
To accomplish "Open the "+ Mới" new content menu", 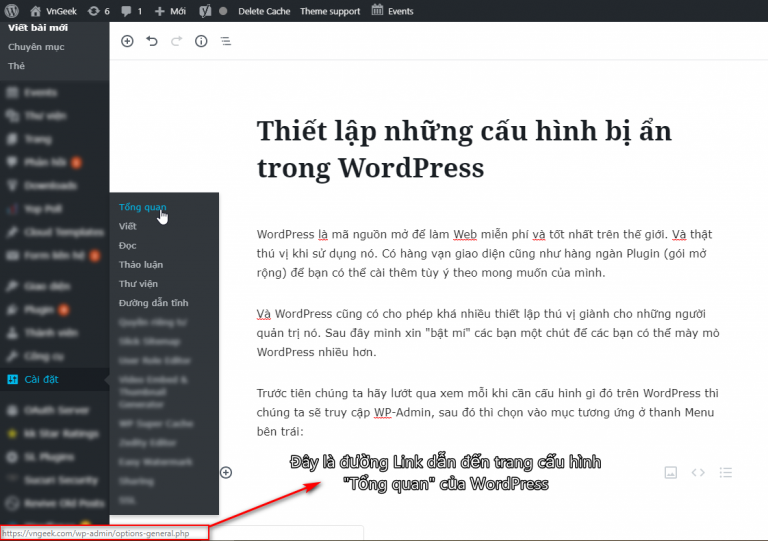I will tap(170, 11).
